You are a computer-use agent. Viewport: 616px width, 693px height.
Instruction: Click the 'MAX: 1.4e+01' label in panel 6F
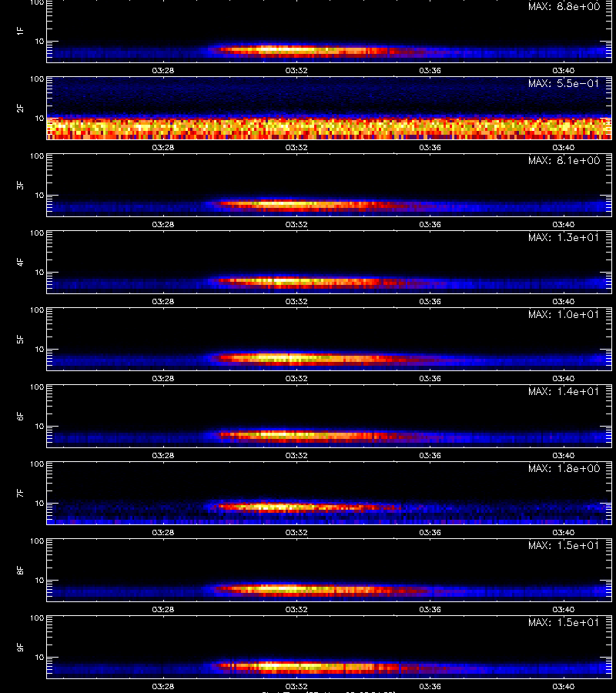[x=564, y=391]
